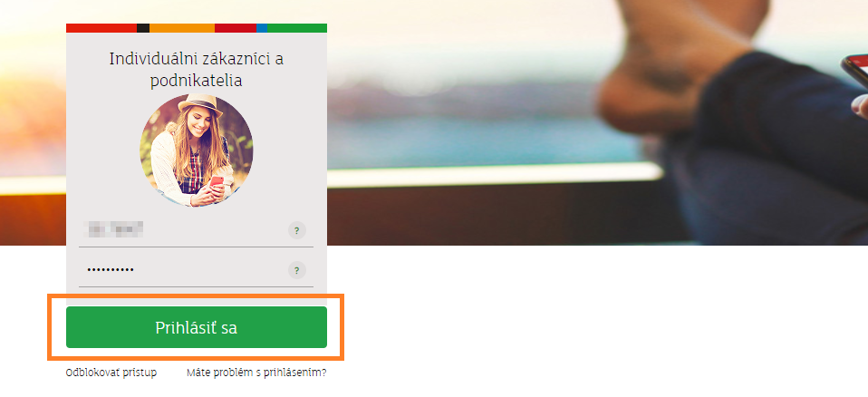Click the help icon beside the username field
868x397 pixels.
pyautogui.click(x=296, y=230)
